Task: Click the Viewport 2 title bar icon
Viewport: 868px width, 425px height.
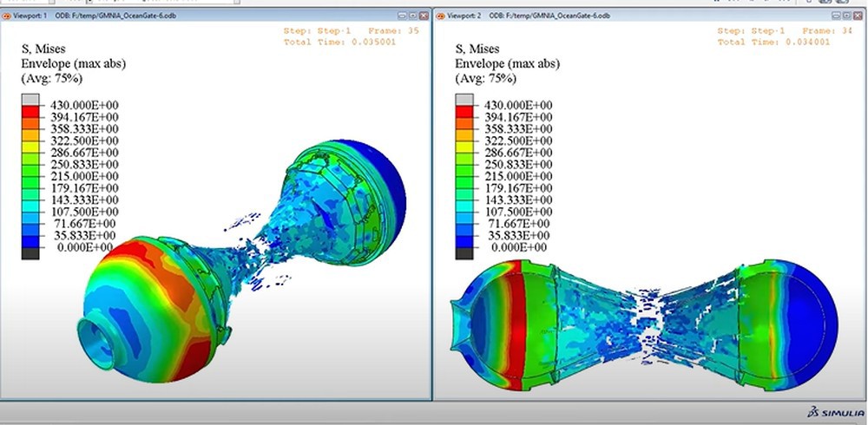Action: point(441,16)
